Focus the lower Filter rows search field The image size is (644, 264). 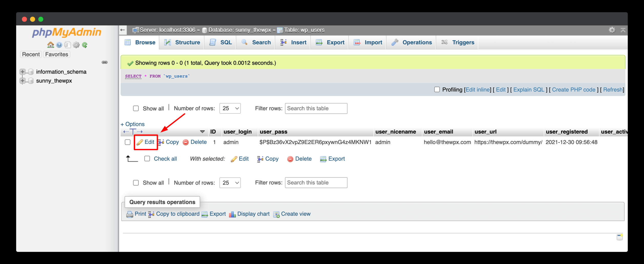click(x=316, y=183)
